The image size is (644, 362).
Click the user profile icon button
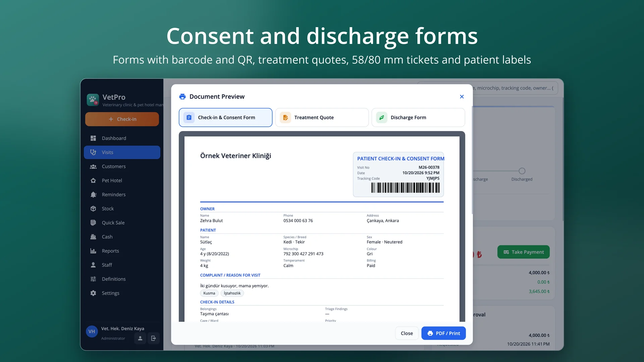140,338
